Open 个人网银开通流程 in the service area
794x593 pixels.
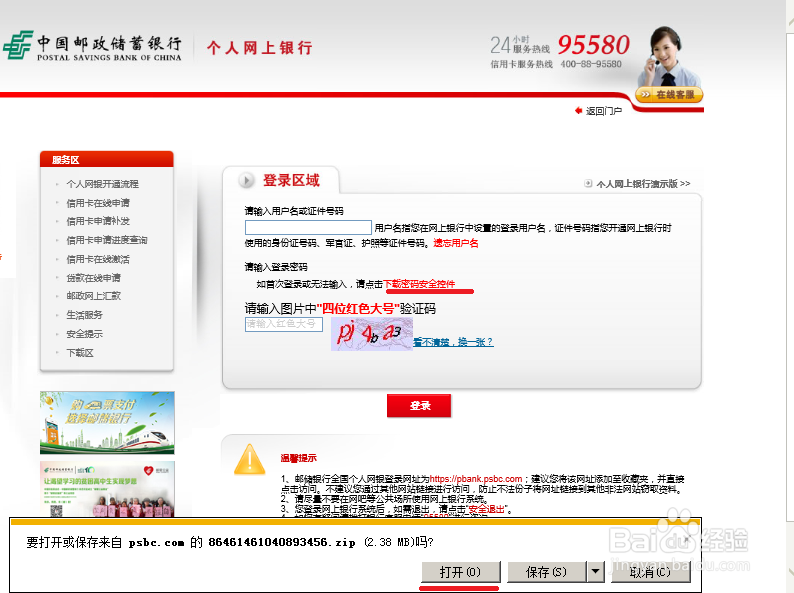(x=102, y=184)
